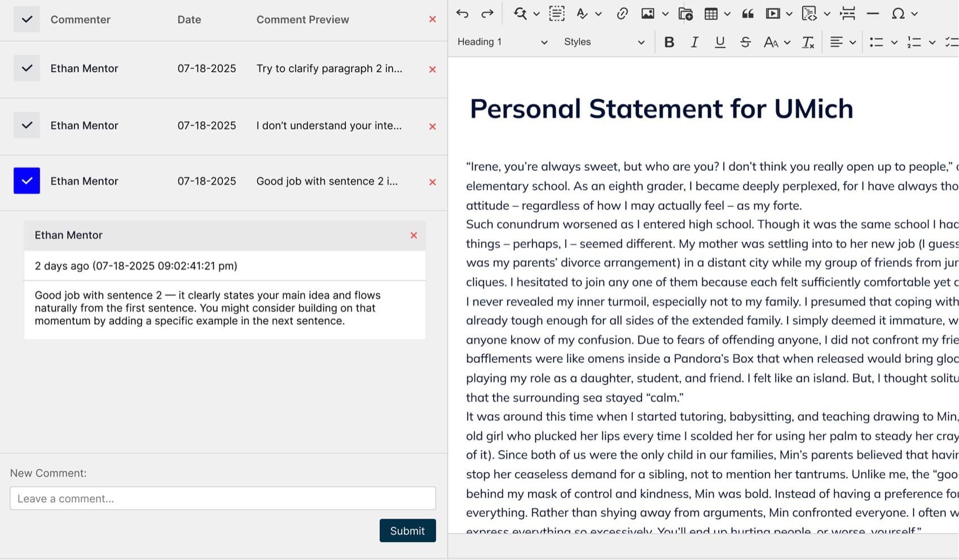
Task: Toggle strikethrough formatting
Action: click(x=745, y=42)
